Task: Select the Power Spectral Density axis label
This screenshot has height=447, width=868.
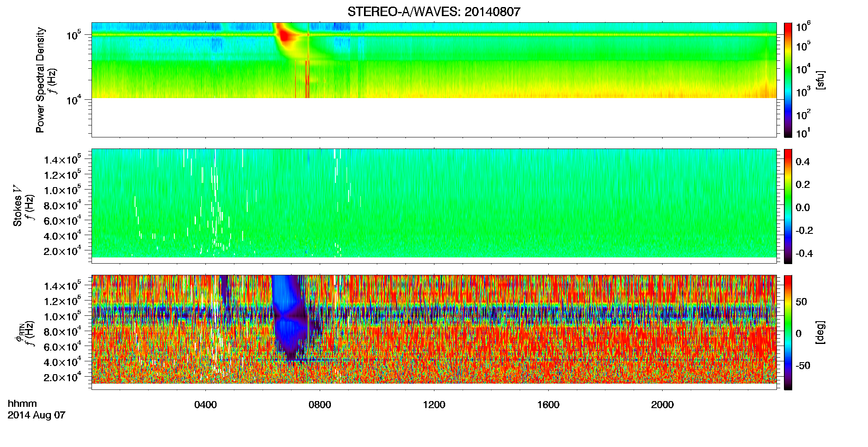Action: pyautogui.click(x=40, y=80)
